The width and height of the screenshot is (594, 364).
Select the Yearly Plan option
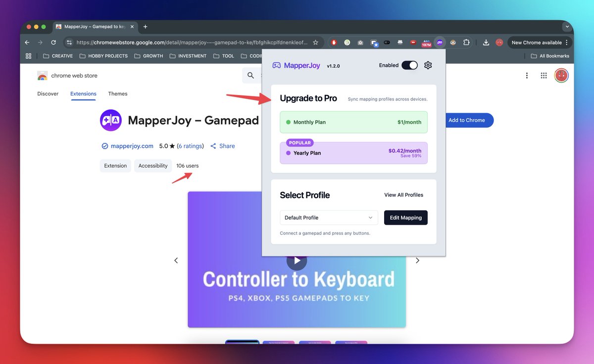(353, 153)
